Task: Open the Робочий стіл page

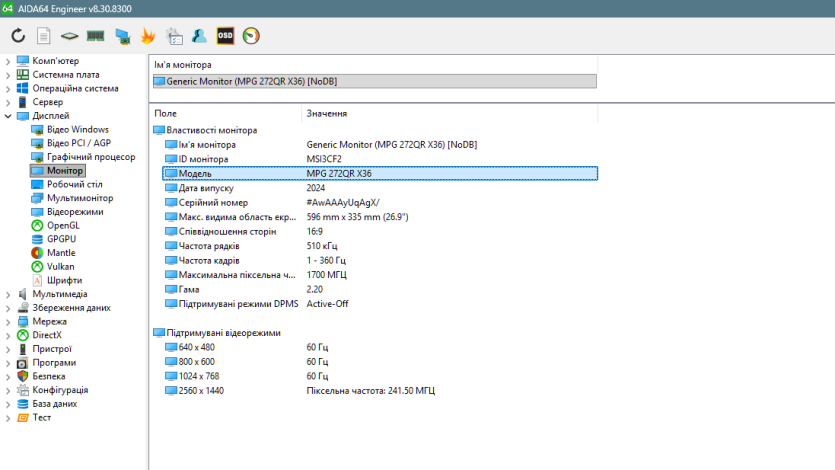Action: pos(74,184)
